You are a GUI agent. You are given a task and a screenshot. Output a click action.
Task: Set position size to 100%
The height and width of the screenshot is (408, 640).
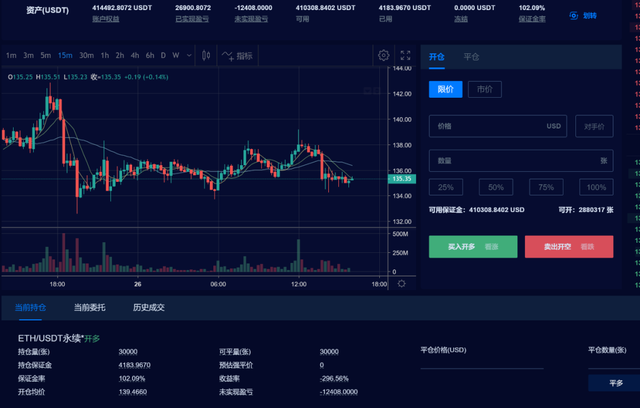point(596,187)
